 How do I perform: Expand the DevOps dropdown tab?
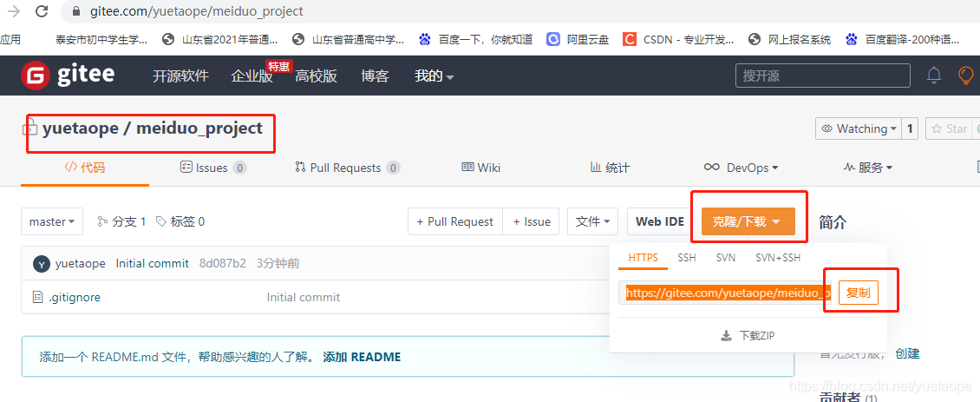(x=742, y=168)
